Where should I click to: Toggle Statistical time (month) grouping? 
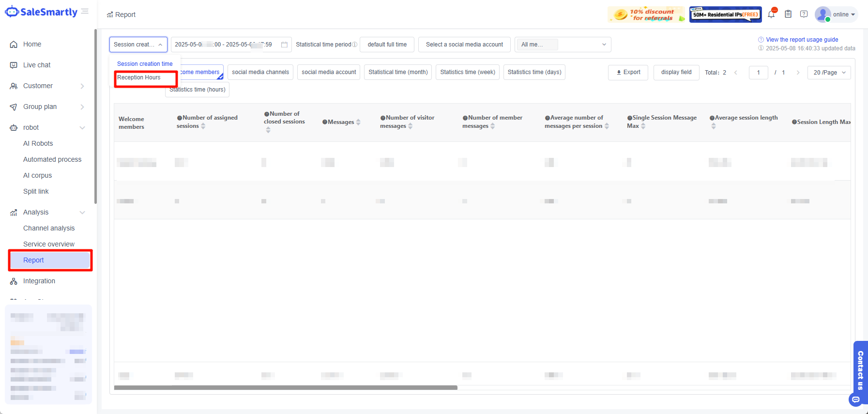pos(397,72)
